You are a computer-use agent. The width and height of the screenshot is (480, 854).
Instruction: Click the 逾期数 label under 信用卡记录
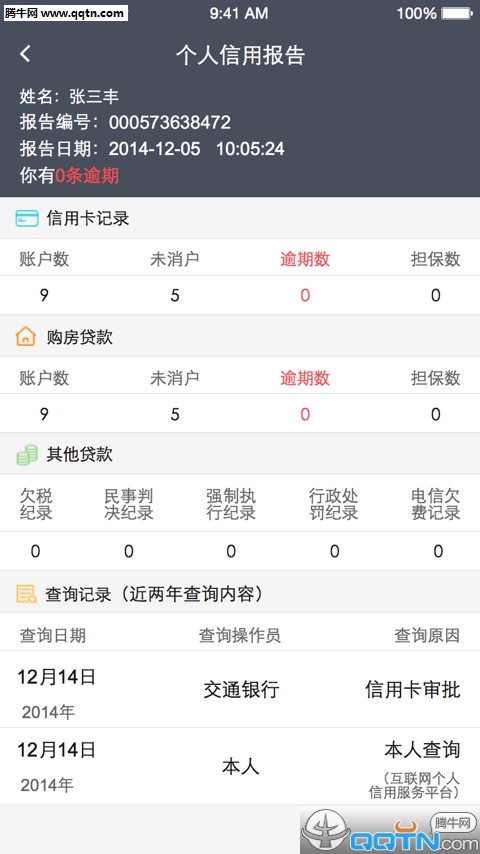[305, 259]
